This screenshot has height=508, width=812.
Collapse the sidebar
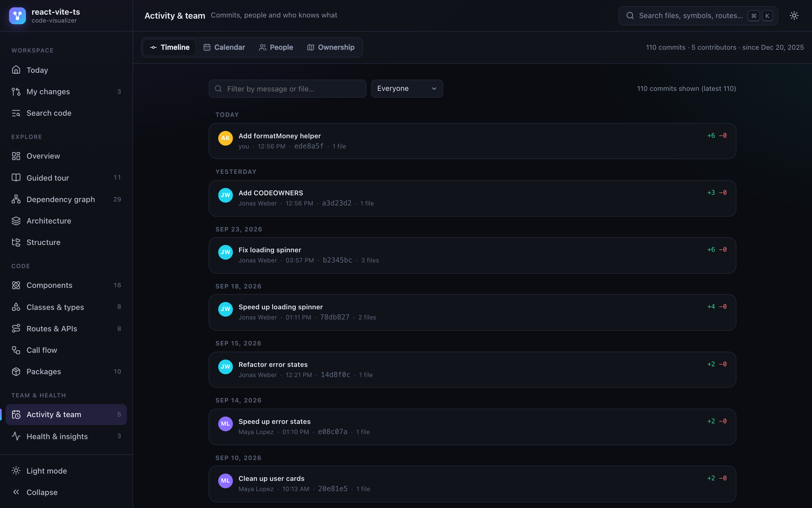pos(66,492)
